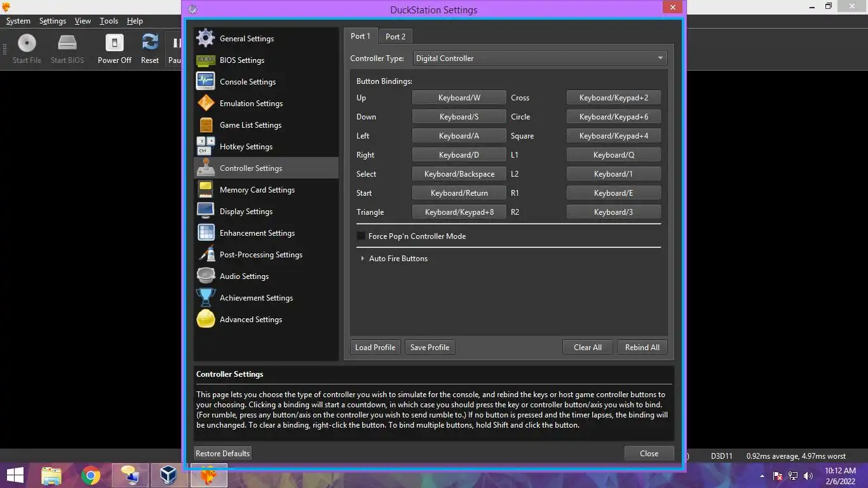This screenshot has height=488, width=868.
Task: Rebind Up binding Keyboard/W
Action: click(x=459, y=98)
